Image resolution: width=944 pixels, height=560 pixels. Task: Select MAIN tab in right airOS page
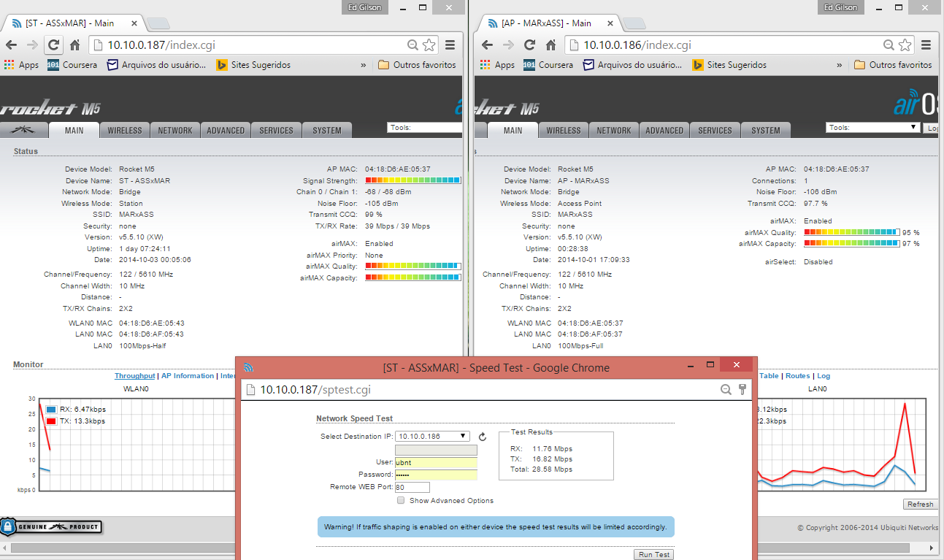pyautogui.click(x=513, y=131)
